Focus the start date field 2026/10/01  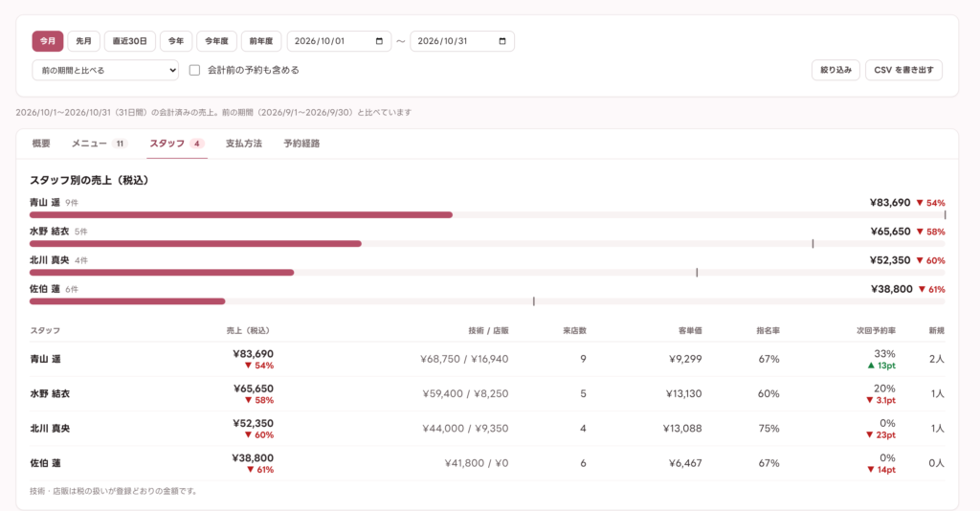click(340, 41)
